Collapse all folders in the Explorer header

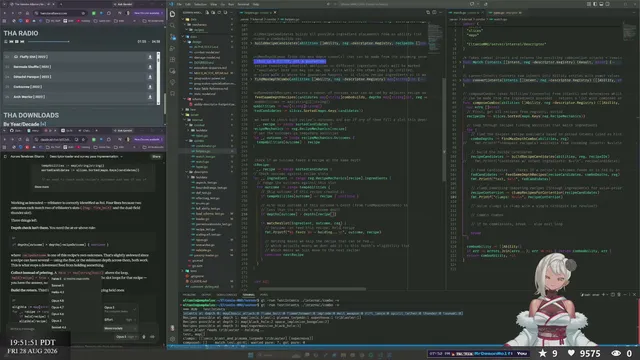coord(224,13)
